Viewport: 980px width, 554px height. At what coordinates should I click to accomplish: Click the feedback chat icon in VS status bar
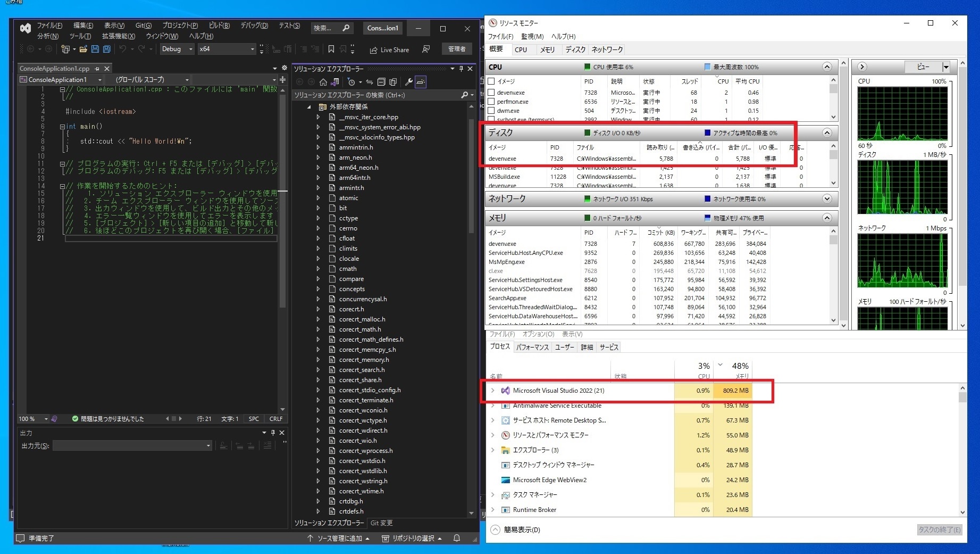coord(20,538)
